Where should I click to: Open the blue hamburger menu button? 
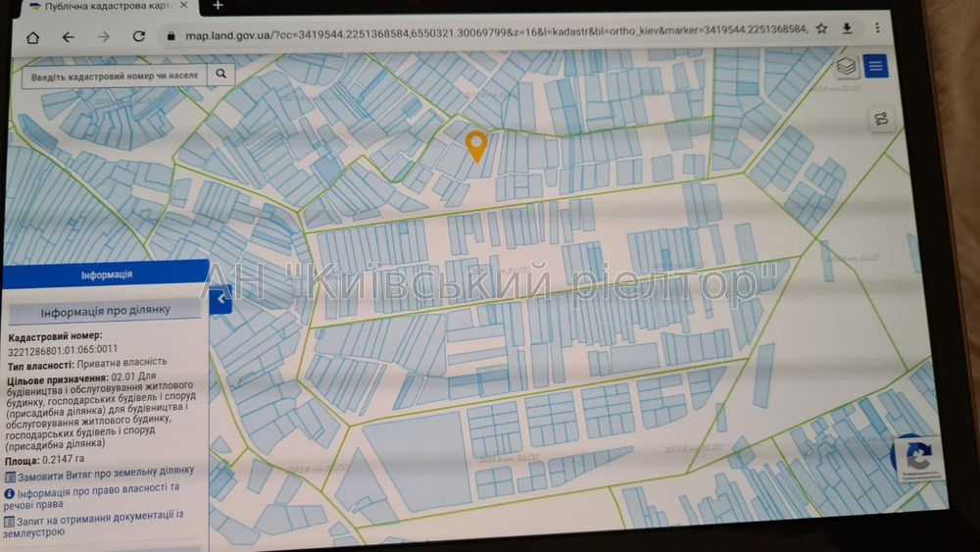[x=875, y=66]
